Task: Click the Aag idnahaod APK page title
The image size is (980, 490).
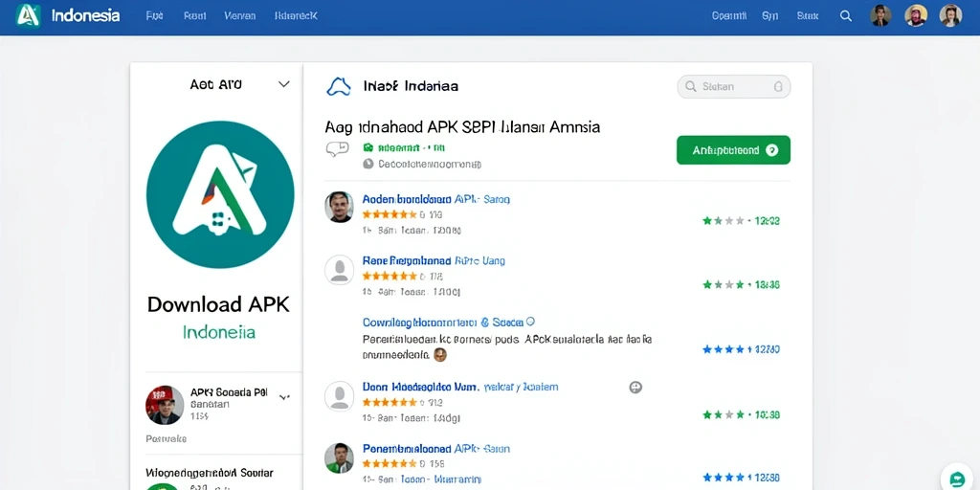Action: pos(462,127)
